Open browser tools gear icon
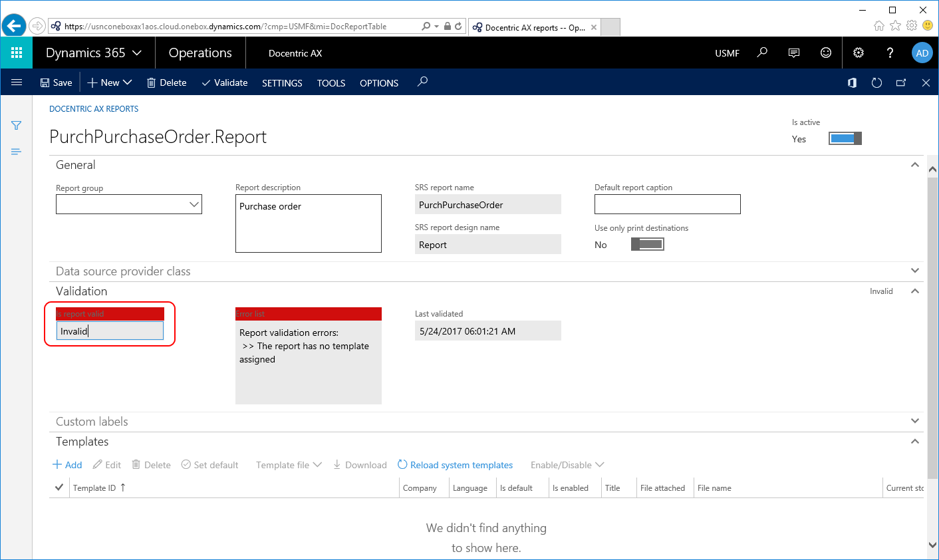 click(911, 25)
